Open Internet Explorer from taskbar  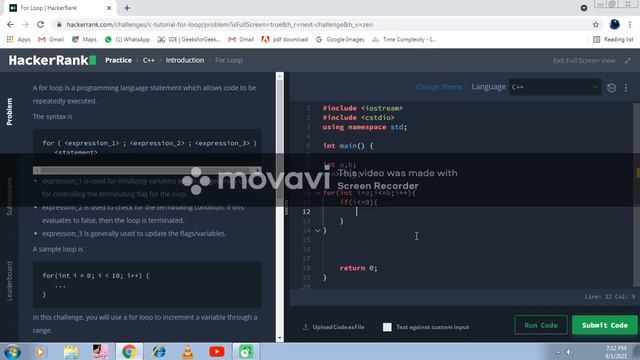(x=159, y=351)
